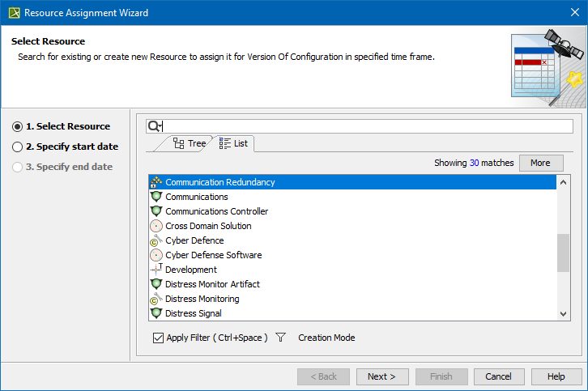Click the Distress Monitoring icon
The image size is (588, 391).
point(156,299)
